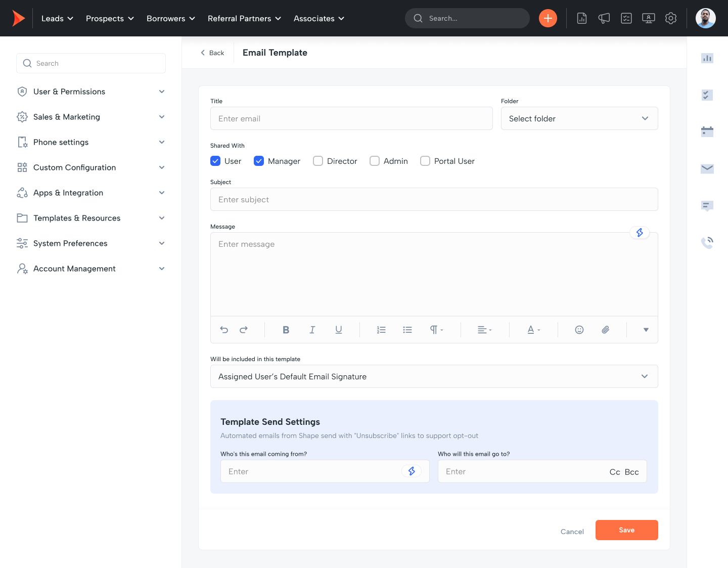
Task: Insert a numbered list
Action: pos(381,330)
